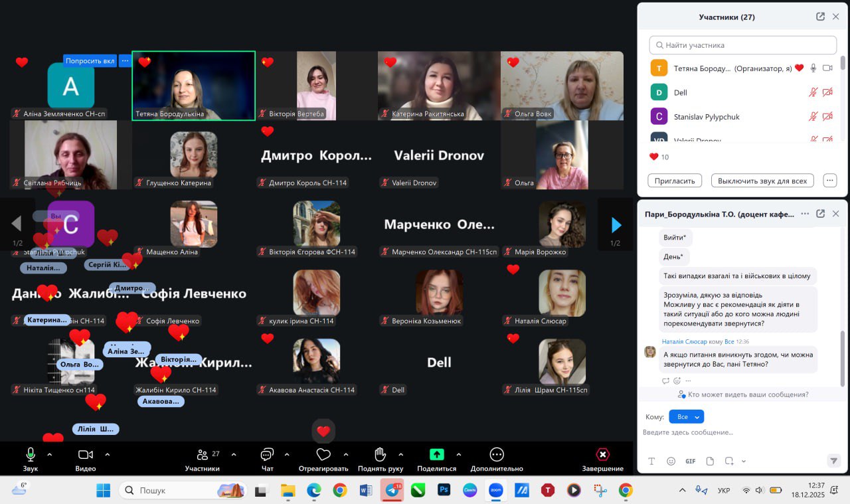Toggle the camera Видео button
This screenshot has height=504, width=850.
86,455
